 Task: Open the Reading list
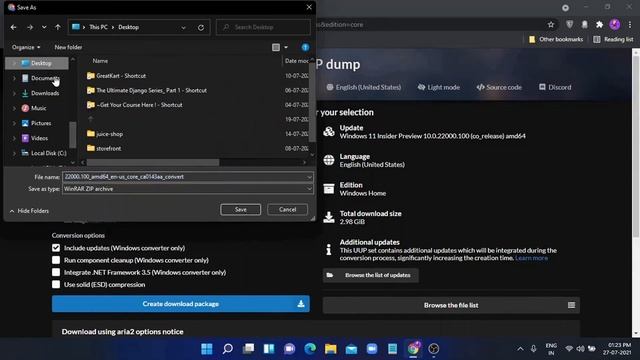pos(613,40)
